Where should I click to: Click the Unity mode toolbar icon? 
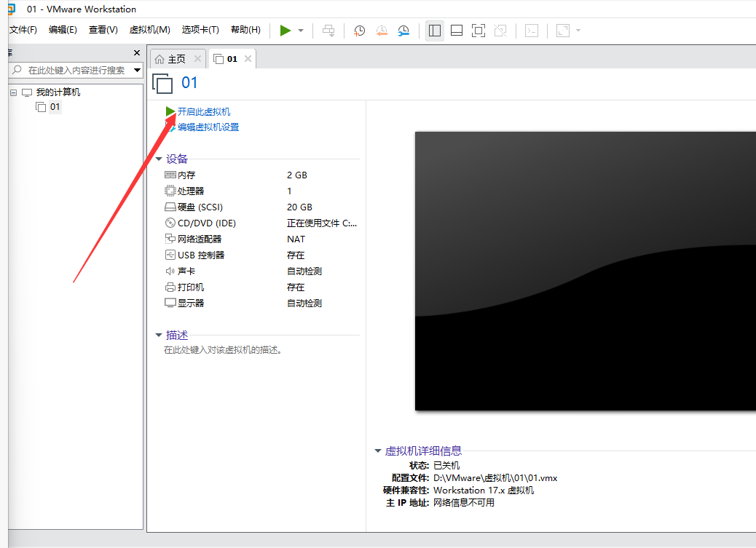[x=500, y=31]
